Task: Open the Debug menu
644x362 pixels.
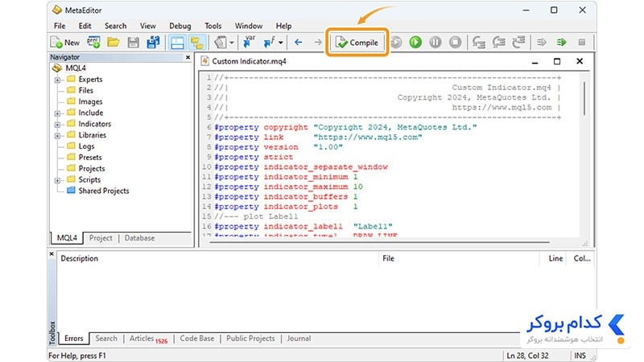Action: (x=180, y=26)
